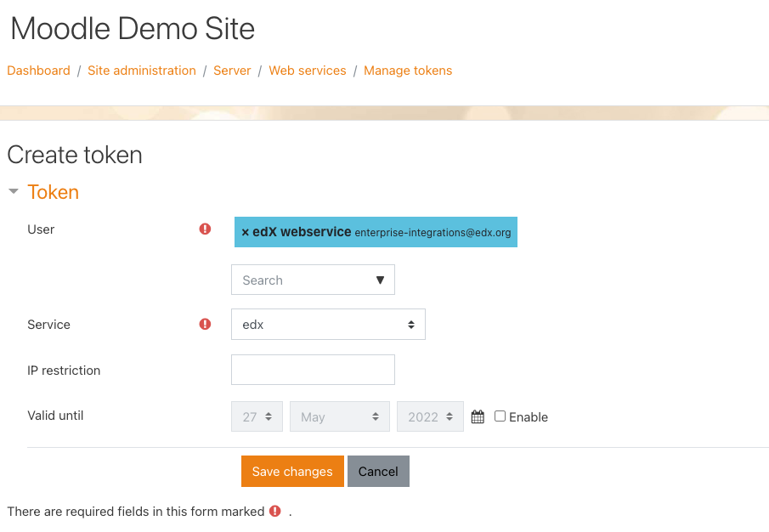This screenshot has height=532, width=769.
Task: Navigate to Web services breadcrumb
Action: click(x=308, y=71)
